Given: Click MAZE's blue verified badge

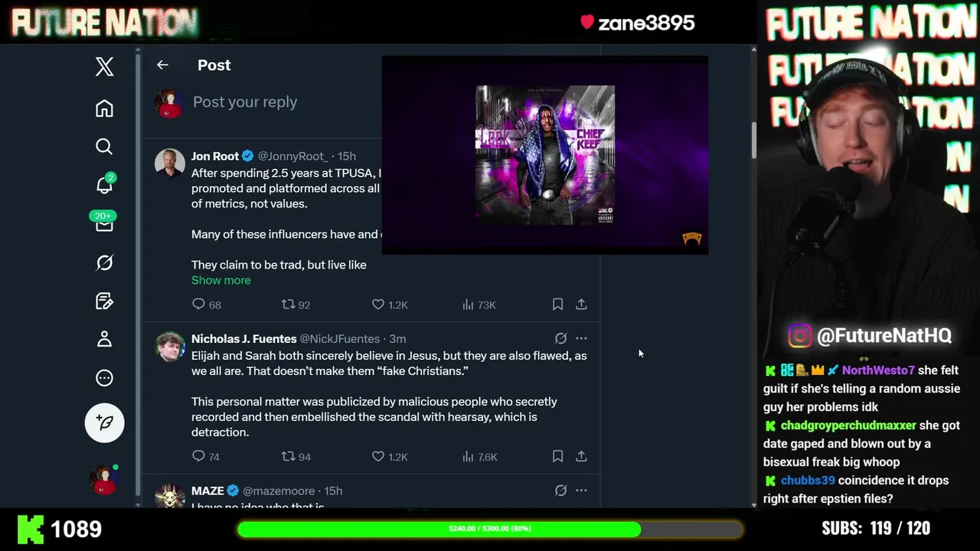Looking at the screenshot, I should coord(233,491).
